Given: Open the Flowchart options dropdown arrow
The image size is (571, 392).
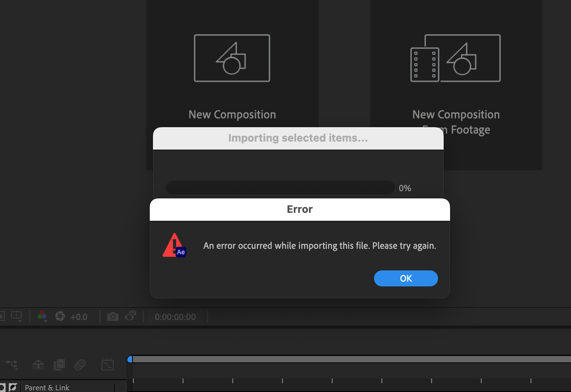Looking at the screenshot, I should point(17,369).
